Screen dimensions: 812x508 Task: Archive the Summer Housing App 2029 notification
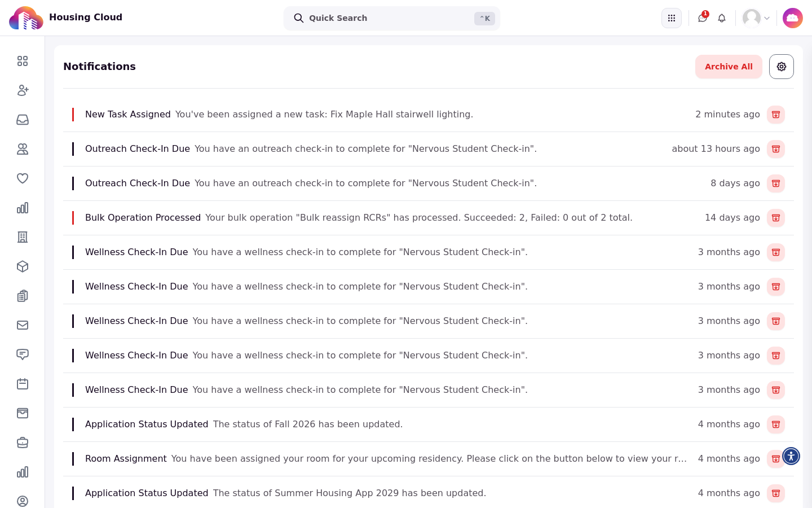coord(776,493)
